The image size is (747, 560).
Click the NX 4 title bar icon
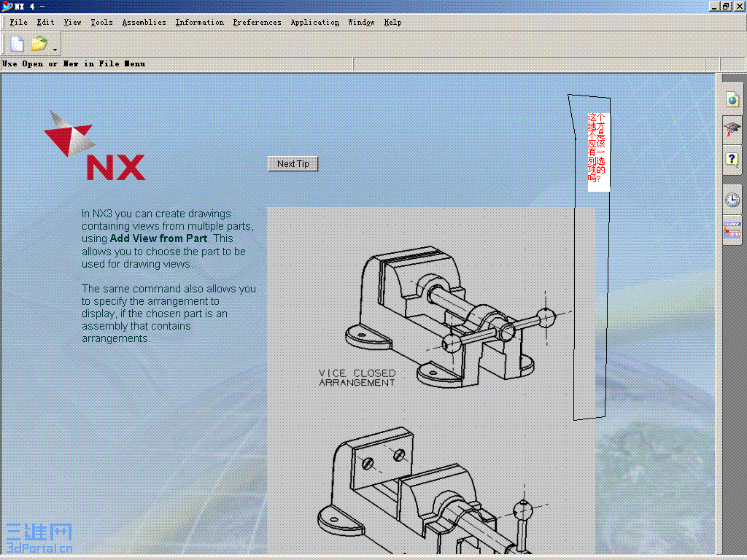pos(7,6)
